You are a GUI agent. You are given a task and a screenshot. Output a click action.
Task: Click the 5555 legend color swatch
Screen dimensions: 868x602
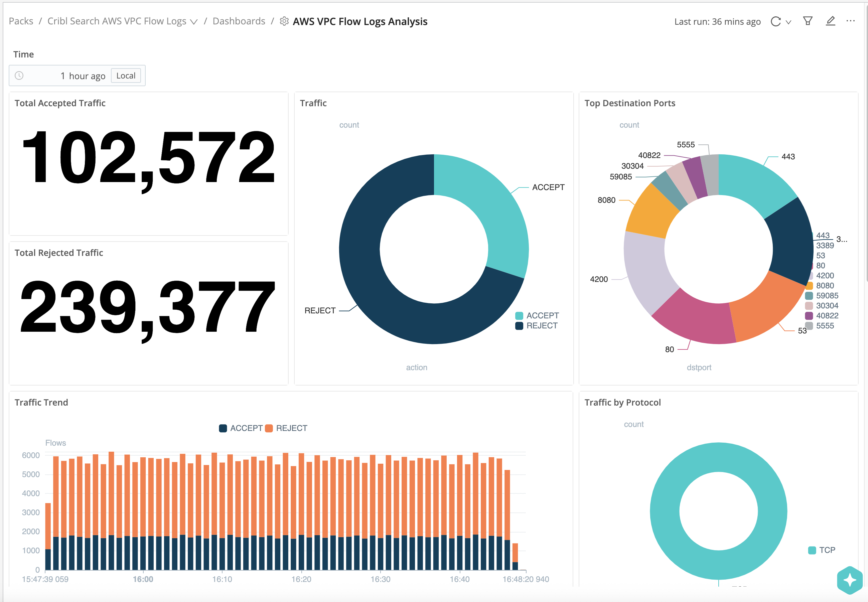809,326
